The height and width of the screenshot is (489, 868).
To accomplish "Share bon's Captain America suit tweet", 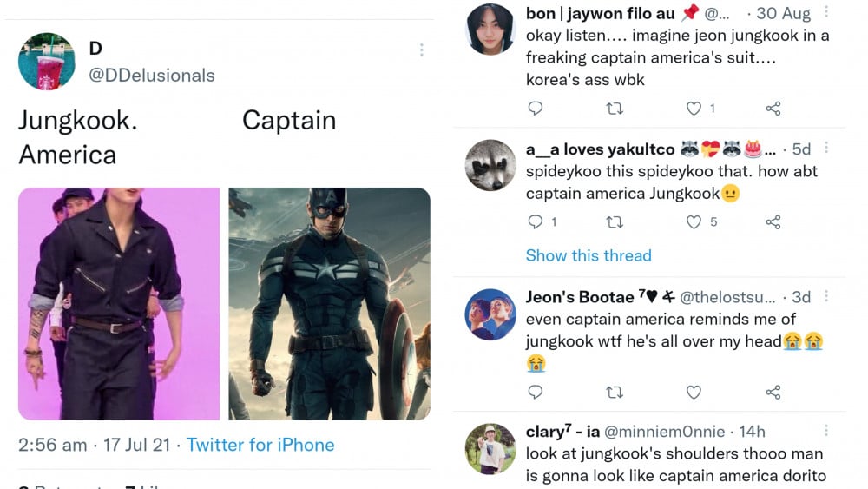I will tap(773, 109).
